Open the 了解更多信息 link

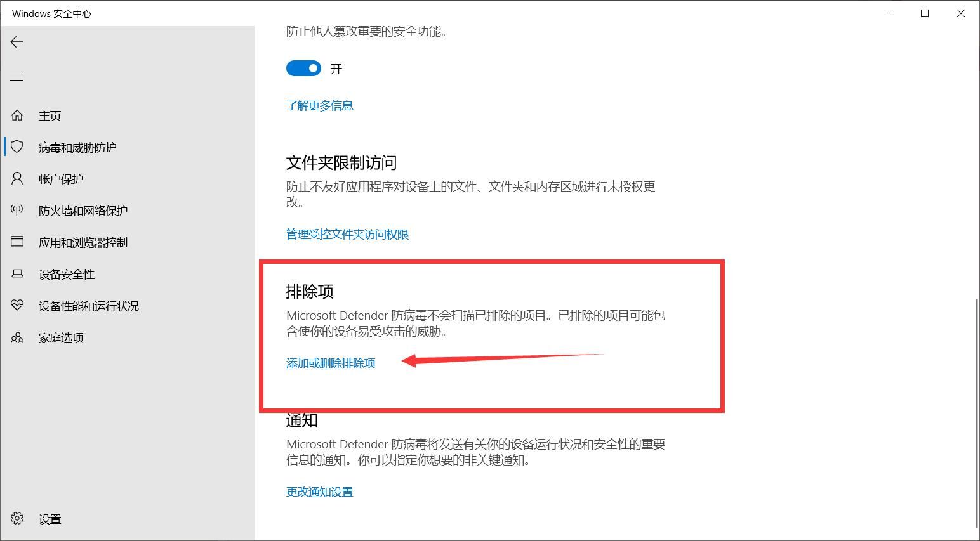[x=319, y=105]
